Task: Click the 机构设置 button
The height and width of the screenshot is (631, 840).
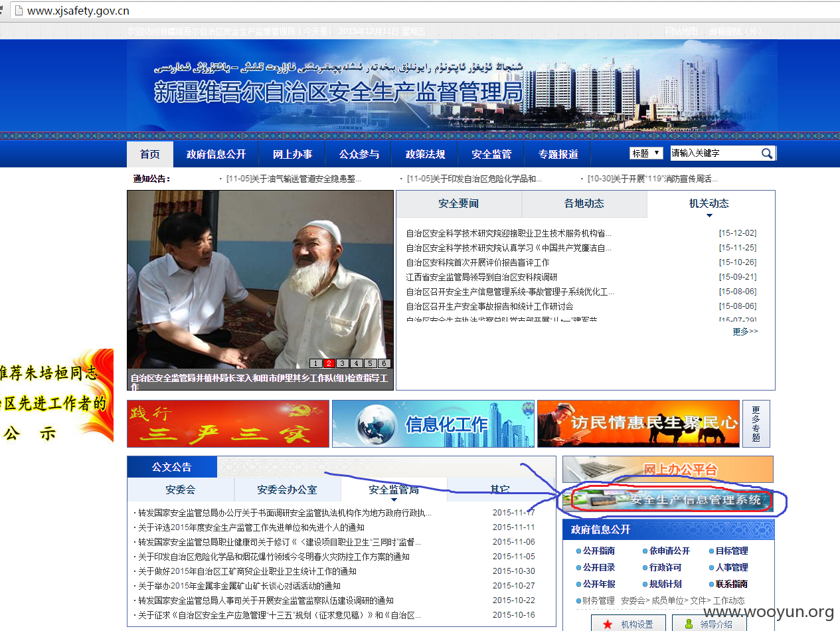Action: pos(628,623)
